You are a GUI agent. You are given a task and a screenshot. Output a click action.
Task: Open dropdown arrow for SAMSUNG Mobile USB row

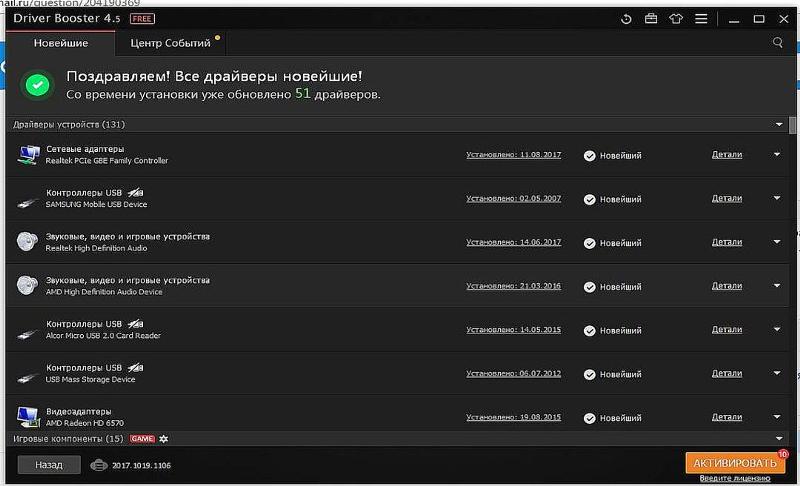(777, 198)
